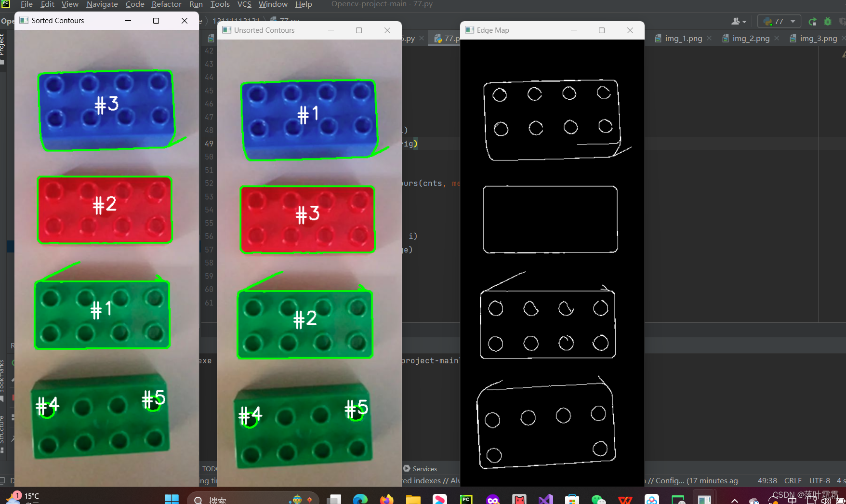The image size is (846, 504).
Task: Minimize the Unsorted Contours window
Action: pos(331,30)
